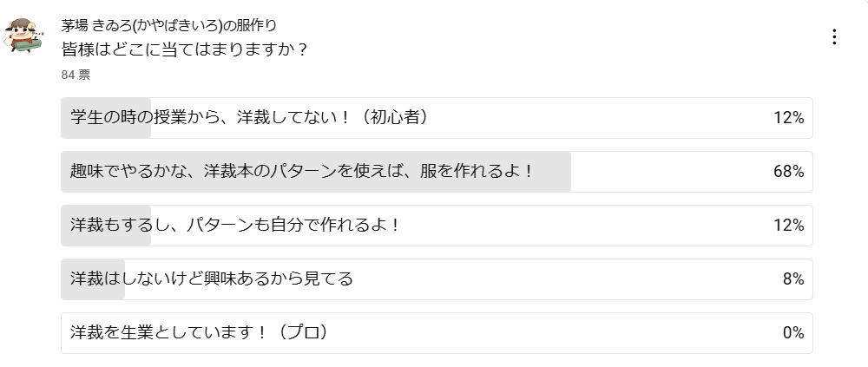
Task: Click the 8% result percentage
Action: point(792,279)
